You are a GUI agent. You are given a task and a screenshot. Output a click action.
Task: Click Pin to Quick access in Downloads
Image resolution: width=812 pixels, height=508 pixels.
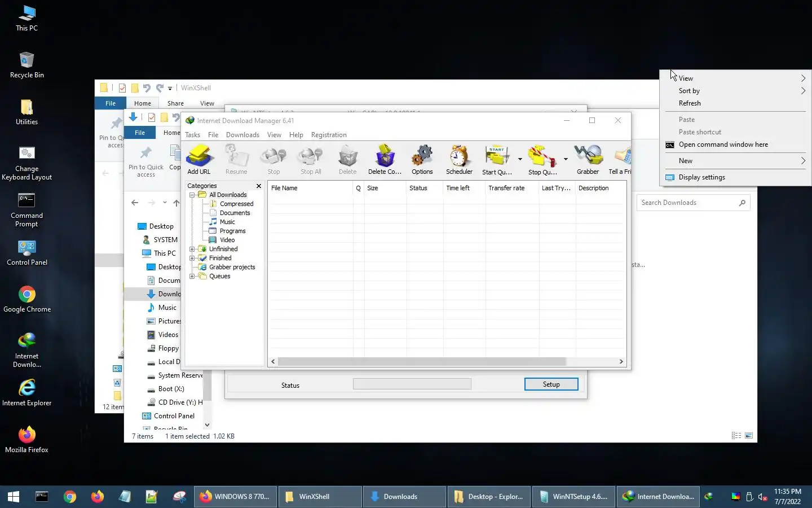(146, 162)
